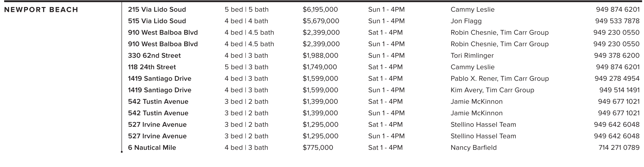Click agent name Nancy Barfield
Image resolution: width=644 pixels, height=167 pixels.
[474, 148]
